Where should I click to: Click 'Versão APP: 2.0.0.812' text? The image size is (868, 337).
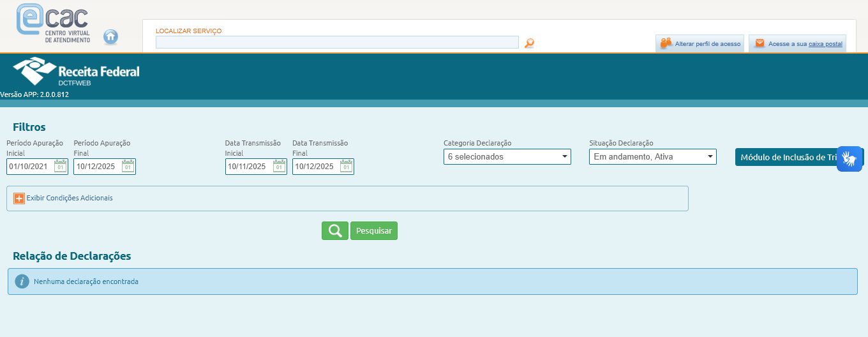[34, 94]
